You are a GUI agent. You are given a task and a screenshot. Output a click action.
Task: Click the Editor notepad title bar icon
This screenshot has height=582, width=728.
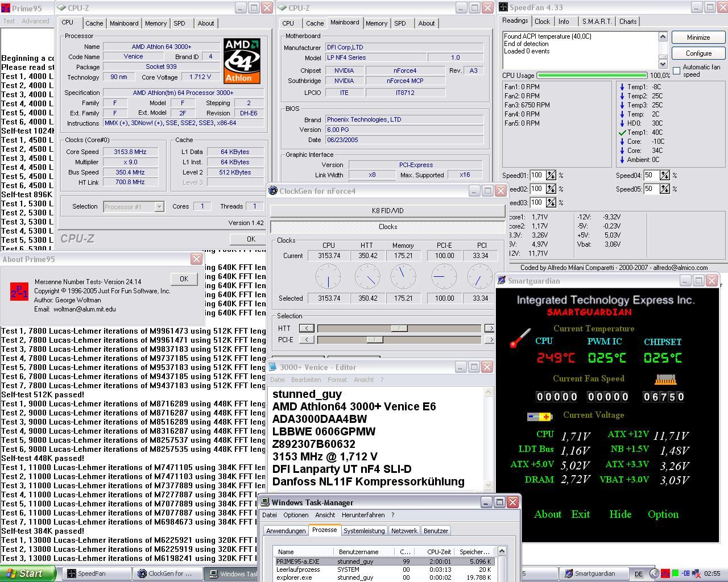tap(273, 367)
